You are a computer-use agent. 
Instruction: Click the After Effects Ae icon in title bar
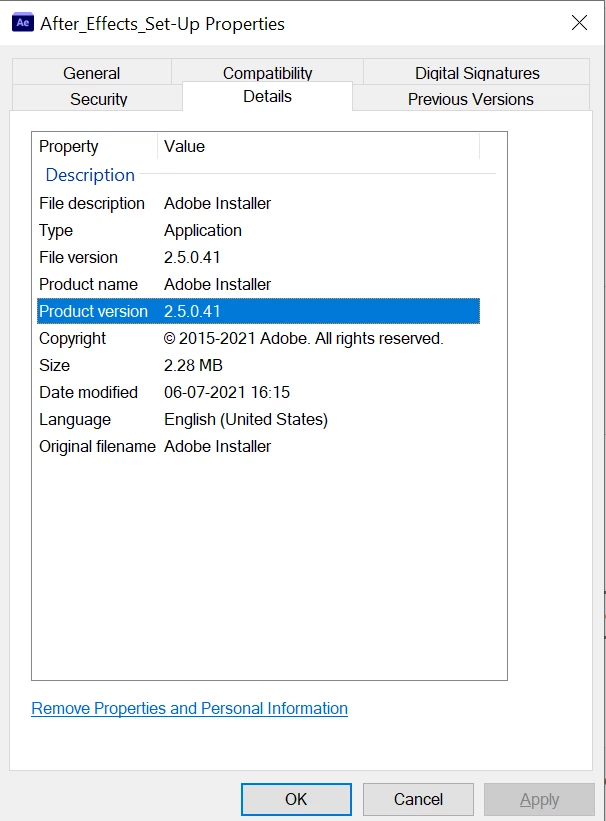23,23
